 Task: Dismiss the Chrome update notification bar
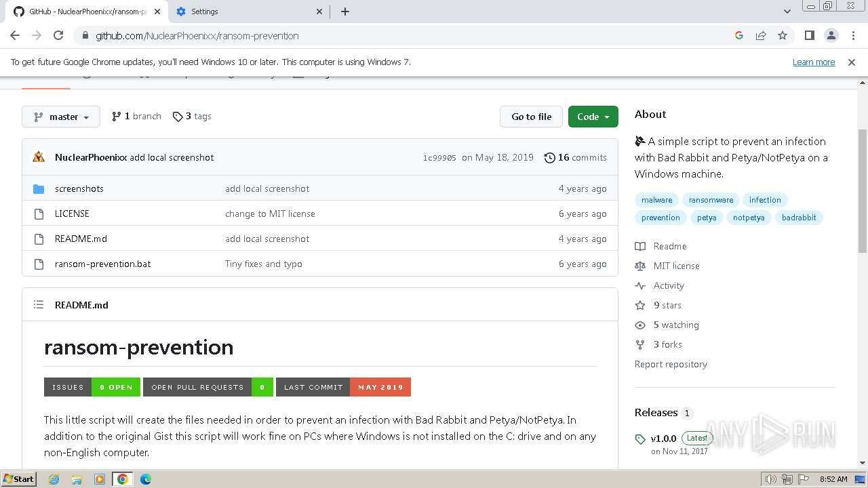click(852, 62)
